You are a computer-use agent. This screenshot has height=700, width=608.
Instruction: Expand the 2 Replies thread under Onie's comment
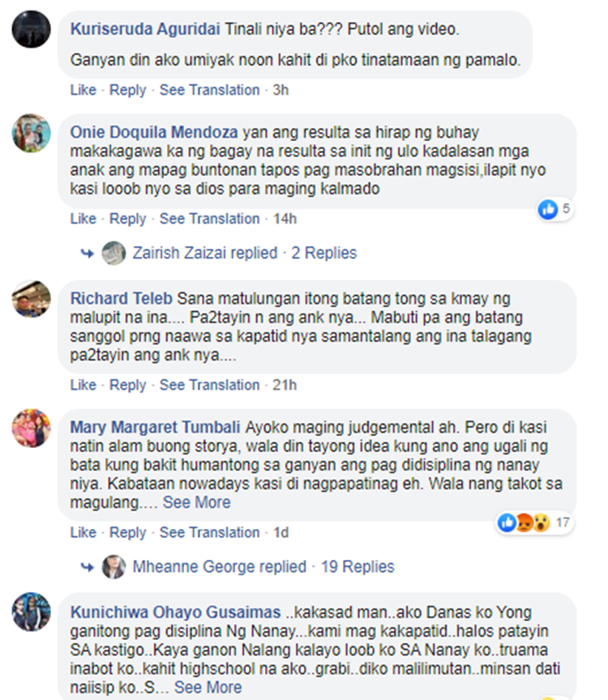tap(324, 253)
